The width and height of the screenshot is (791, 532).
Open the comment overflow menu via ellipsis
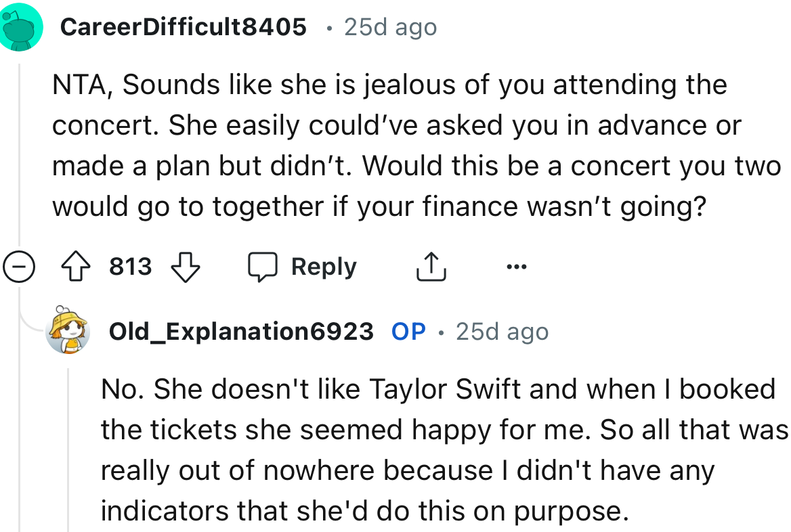(516, 266)
